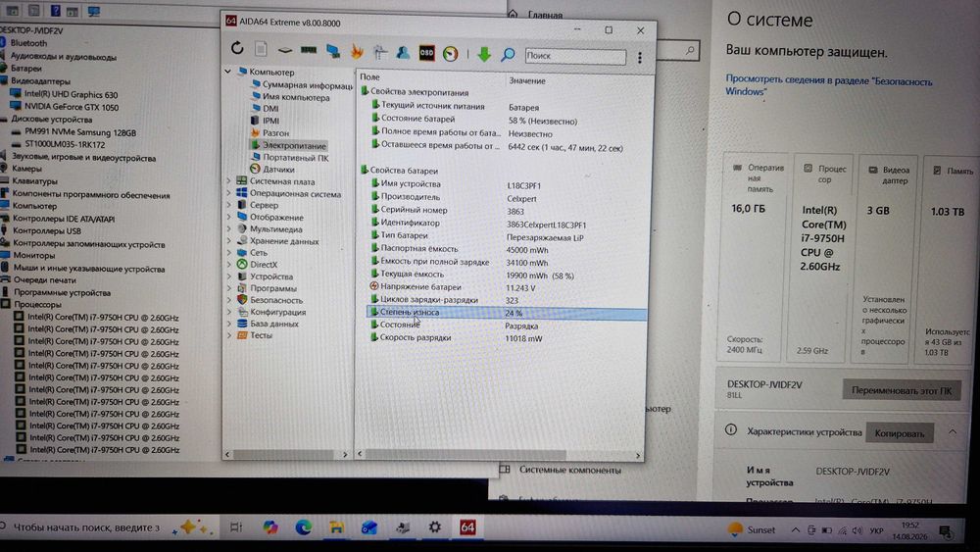The width and height of the screenshot is (980, 552).
Task: Select Конфигурация tree item
Action: click(271, 312)
